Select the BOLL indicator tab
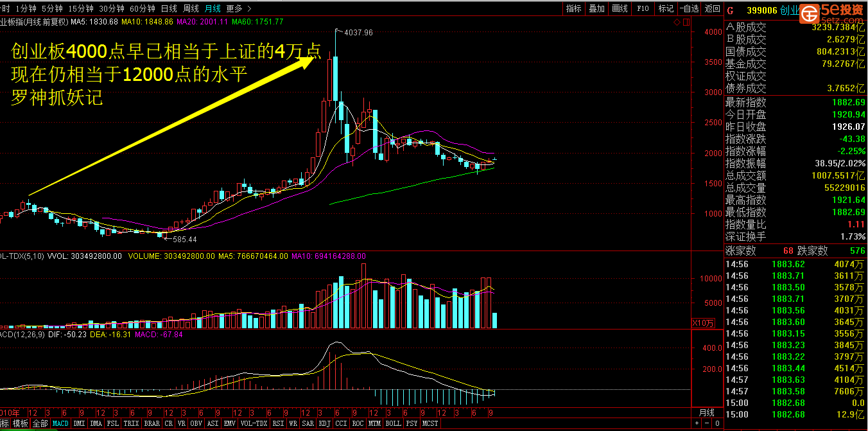 point(394,424)
